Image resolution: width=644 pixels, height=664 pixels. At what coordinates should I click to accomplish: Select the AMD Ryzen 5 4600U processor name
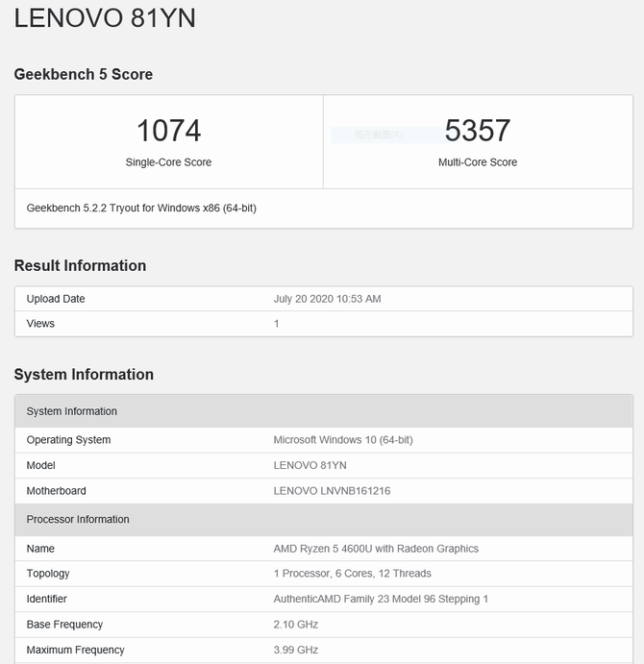(376, 549)
